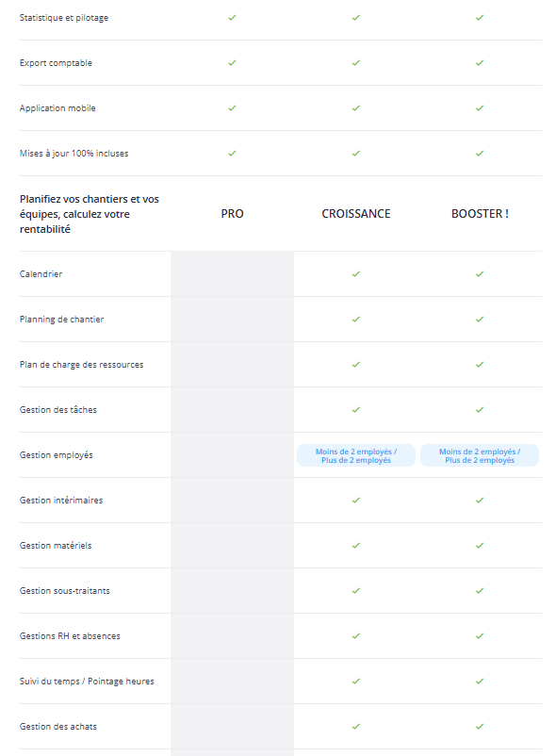This screenshot has width=556, height=756.
Task: Click the BOOSTER checkmark for Gestion matériels
Action: tap(480, 545)
